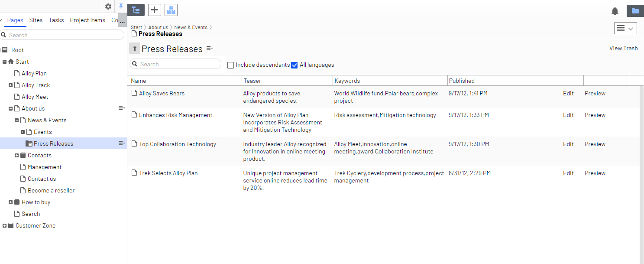Expand the How to buy node
The height and width of the screenshot is (264, 644).
11,202
